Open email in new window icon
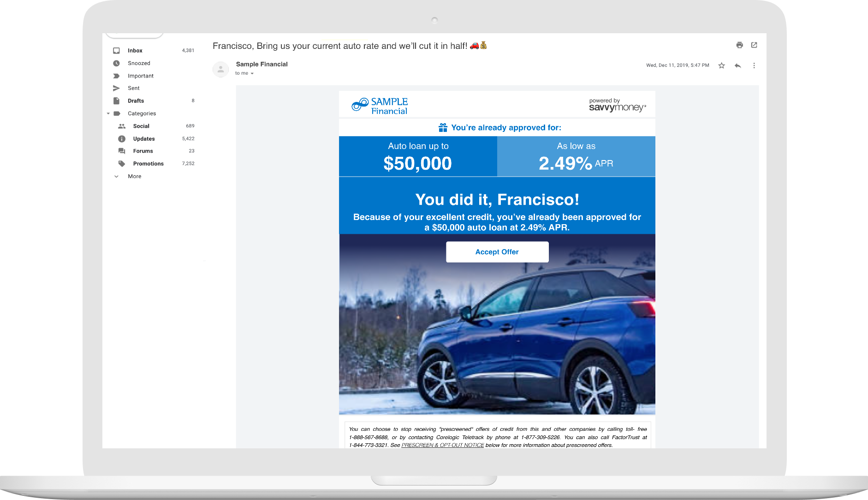 coord(754,45)
